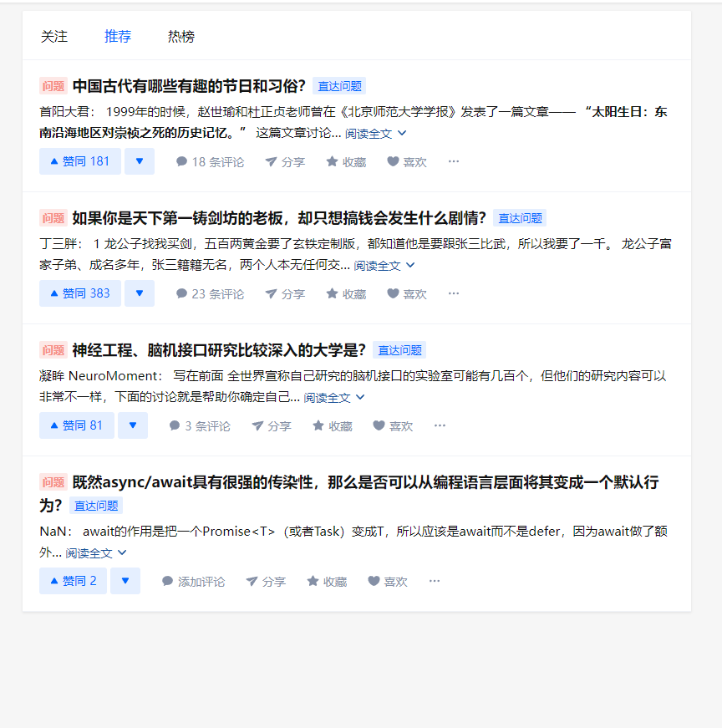Click 添加评论 under the async/await answer
This screenshot has height=728, width=722.
coord(202,580)
